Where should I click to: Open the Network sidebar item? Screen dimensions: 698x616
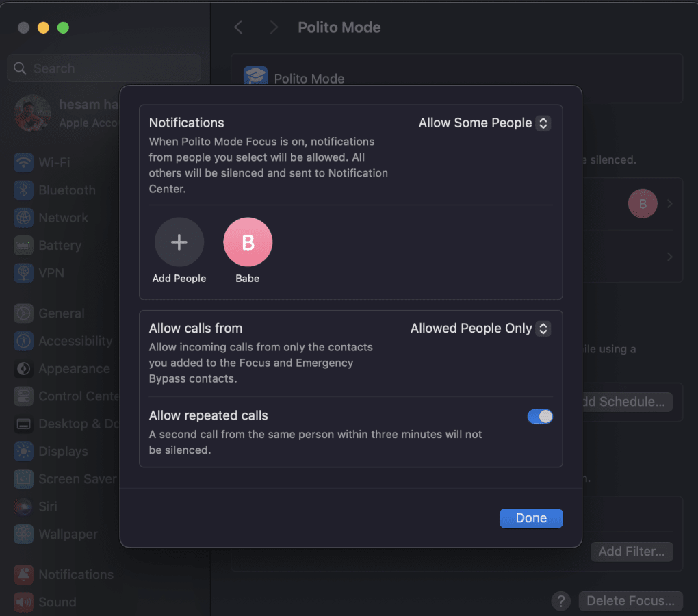click(63, 218)
